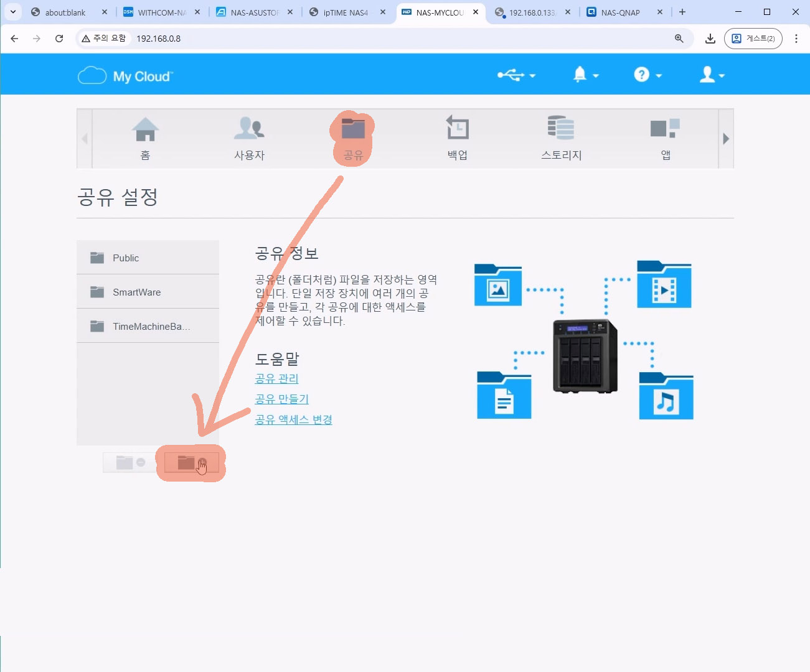Screen dimensions: 810x672
Task: Open the Home (홈) section icon
Action: pyautogui.click(x=145, y=129)
